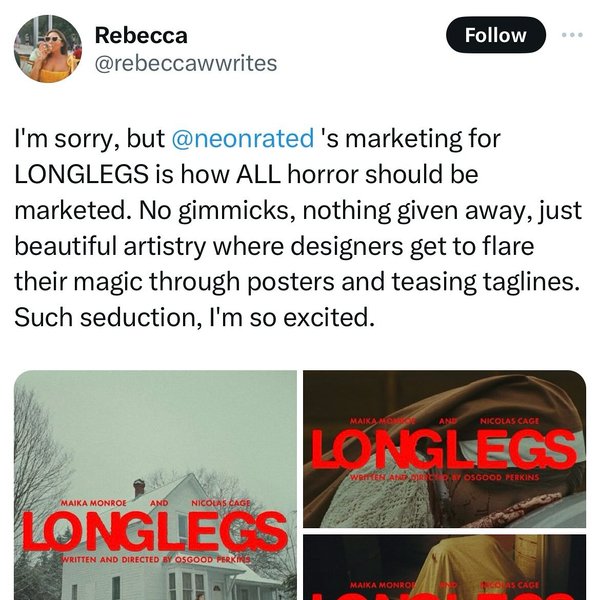Click the red LONGLEGS title on top-right poster
The image size is (600, 600).
point(443,450)
